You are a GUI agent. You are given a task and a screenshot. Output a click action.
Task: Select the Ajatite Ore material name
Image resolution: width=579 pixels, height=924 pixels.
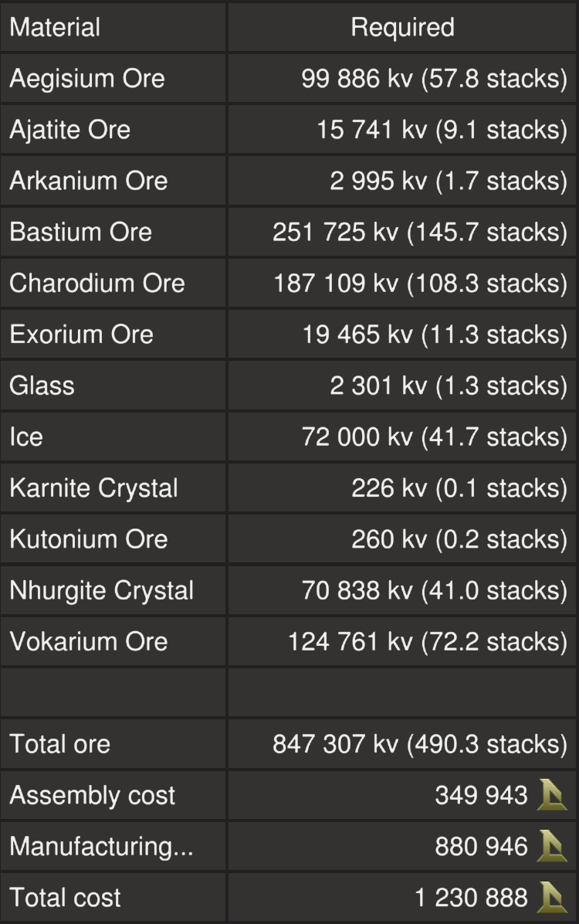click(69, 130)
